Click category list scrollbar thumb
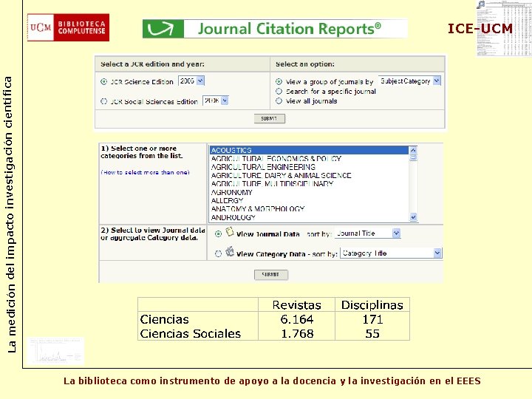 [x=413, y=157]
